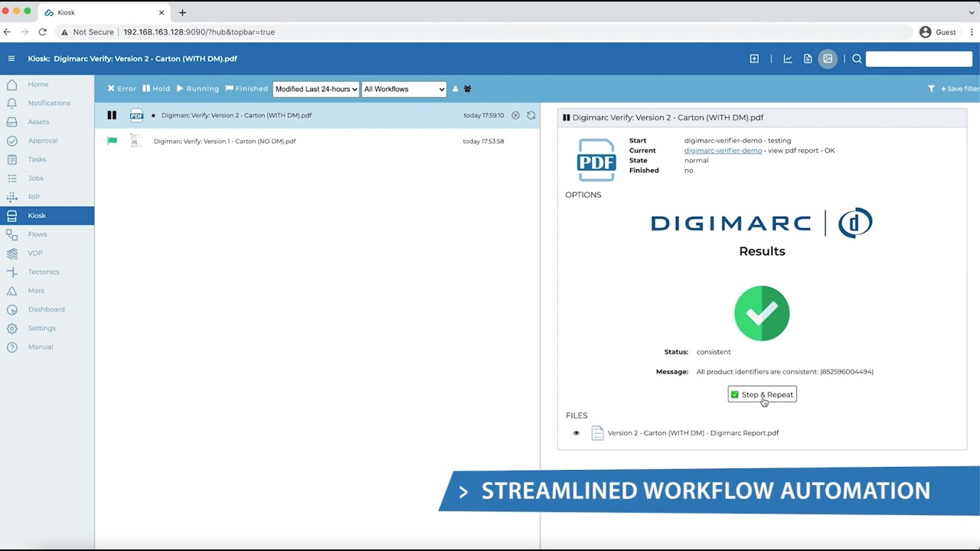The image size is (980, 551).
Task: Click today 17:59:10 timestamp
Action: pos(484,116)
